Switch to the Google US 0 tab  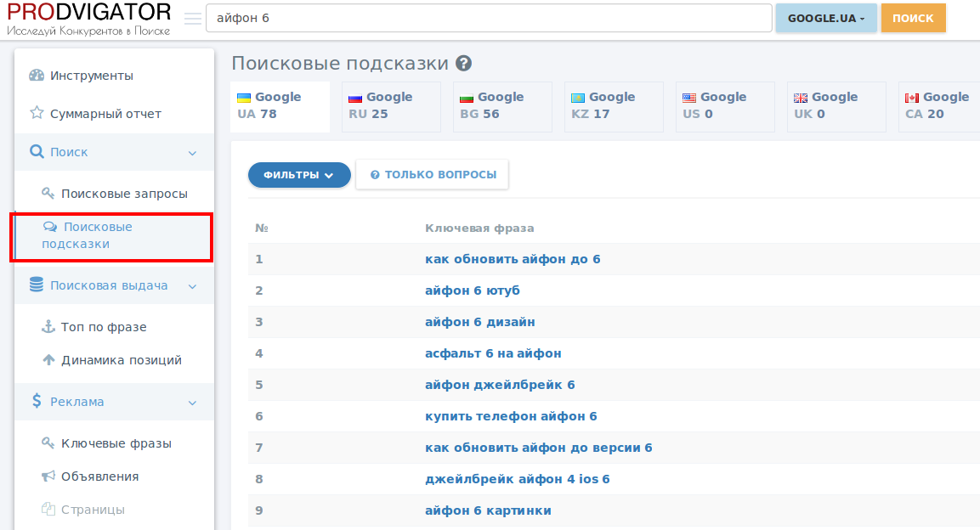pyautogui.click(x=725, y=106)
